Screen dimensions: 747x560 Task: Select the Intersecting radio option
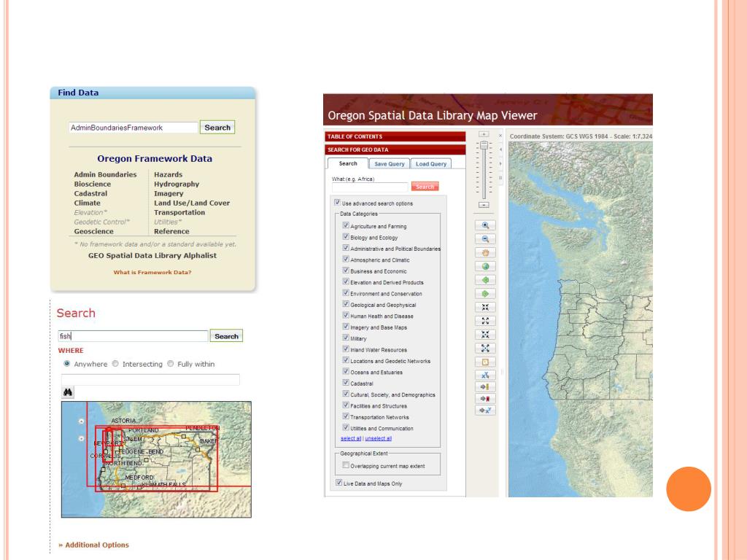115,364
